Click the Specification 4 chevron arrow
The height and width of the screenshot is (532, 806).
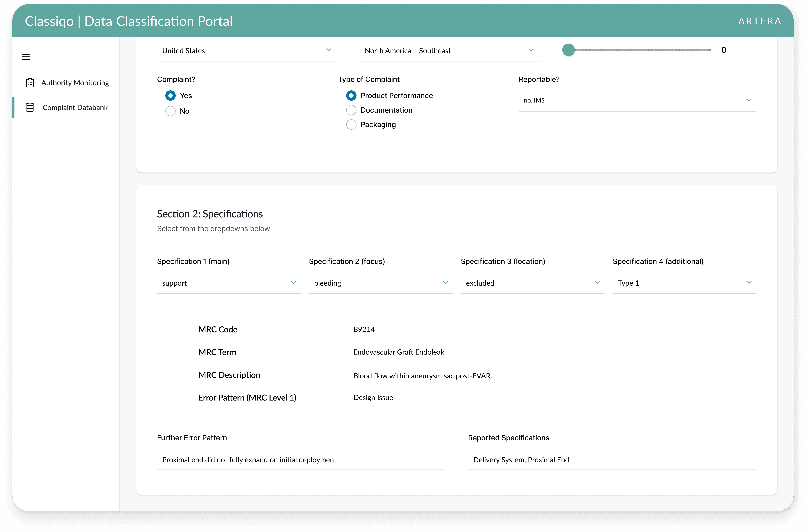pyautogui.click(x=749, y=282)
